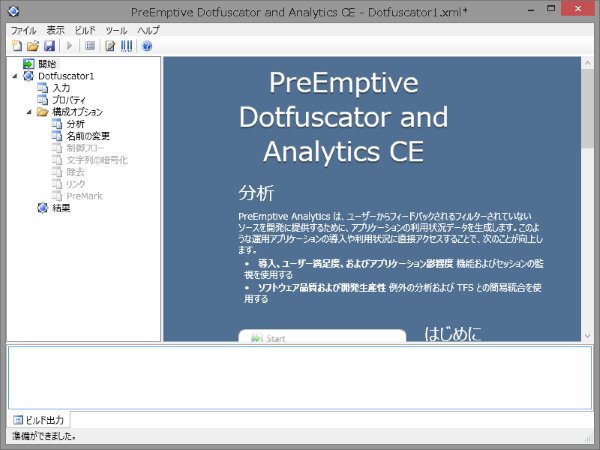The width and height of the screenshot is (600, 450).
Task: Select 開始 in the tree
Action: [x=47, y=64]
